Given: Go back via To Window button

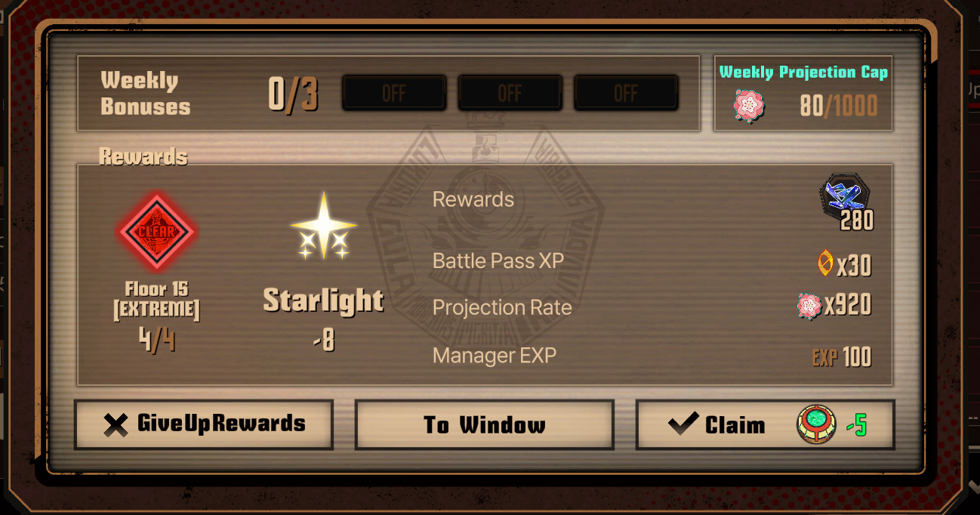Looking at the screenshot, I should point(485,424).
